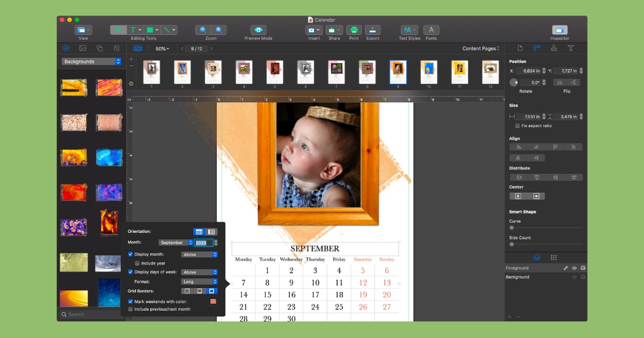
Task: Open the View toolbar dropdown
Action: 83,30
